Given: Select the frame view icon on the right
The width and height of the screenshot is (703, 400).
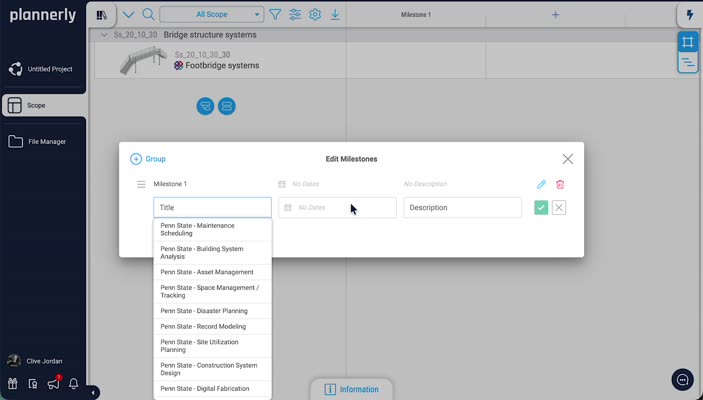Looking at the screenshot, I should [688, 42].
